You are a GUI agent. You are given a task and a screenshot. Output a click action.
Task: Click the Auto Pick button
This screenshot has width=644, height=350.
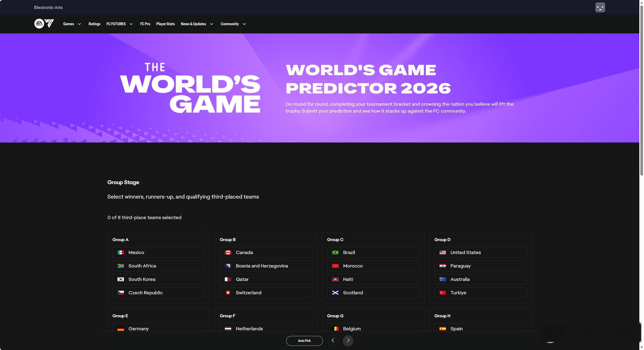304,341
